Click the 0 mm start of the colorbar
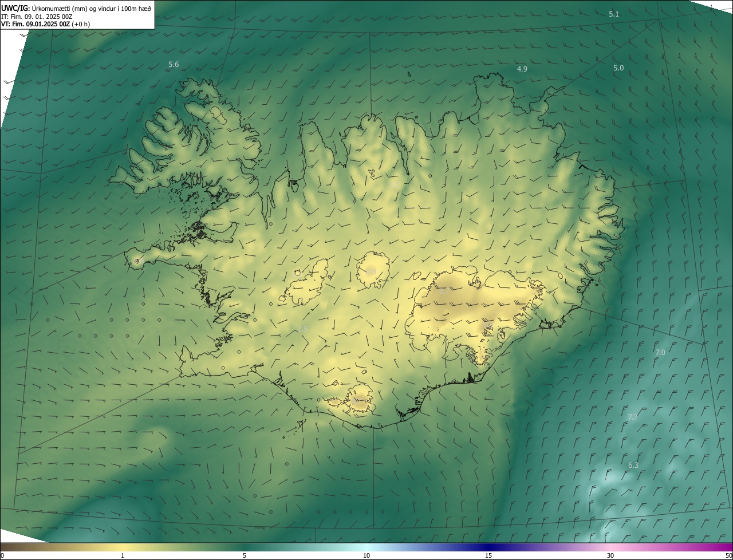The width and height of the screenshot is (733, 560). (2, 555)
